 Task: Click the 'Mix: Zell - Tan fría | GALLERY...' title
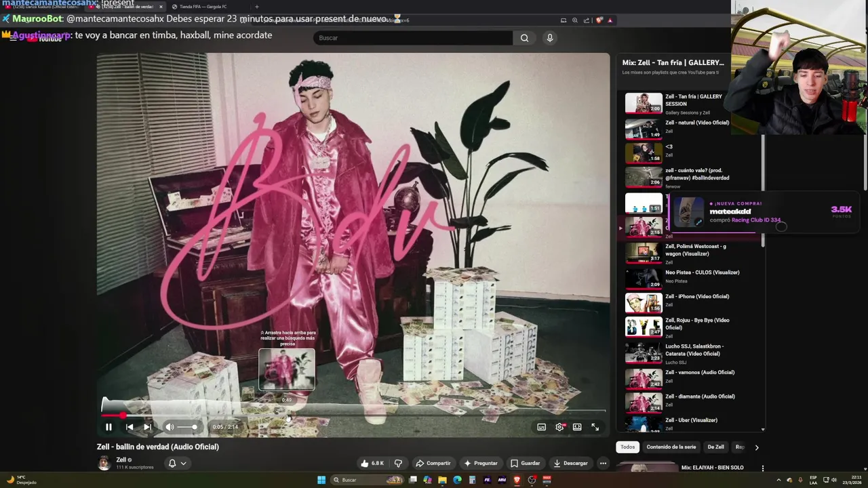673,62
